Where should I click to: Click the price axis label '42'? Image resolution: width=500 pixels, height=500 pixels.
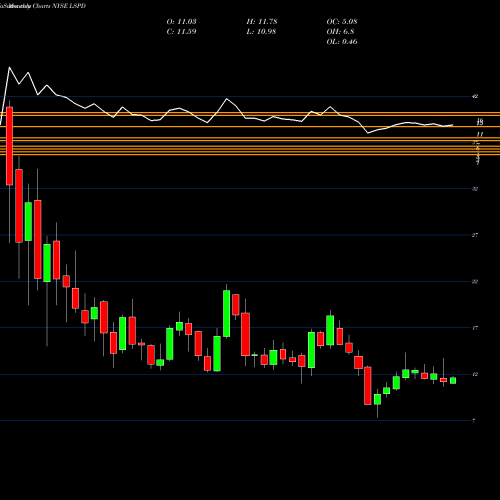pos(475,97)
